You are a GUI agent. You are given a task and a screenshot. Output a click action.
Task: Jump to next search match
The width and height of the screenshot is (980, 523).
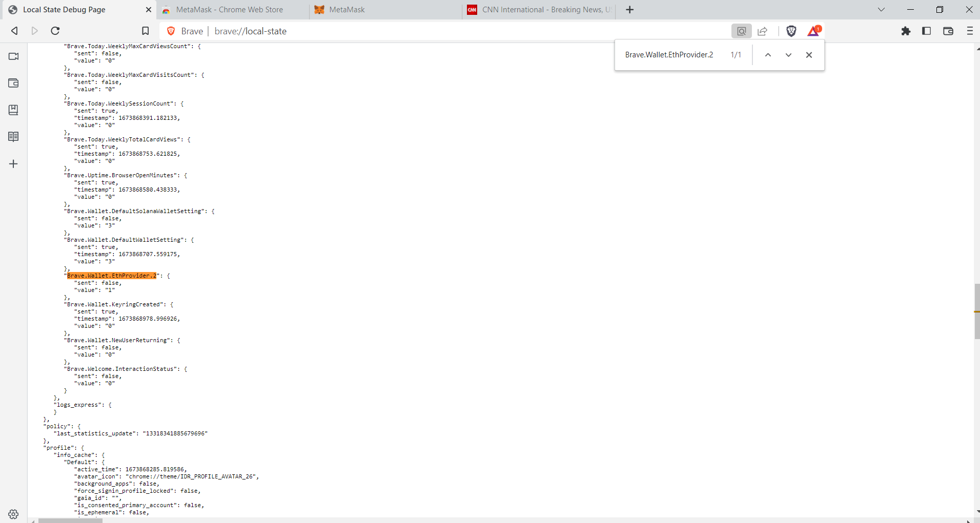click(x=788, y=55)
